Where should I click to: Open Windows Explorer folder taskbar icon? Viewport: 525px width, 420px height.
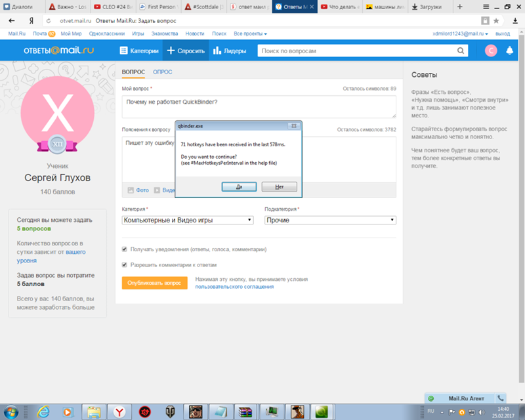coord(94,411)
